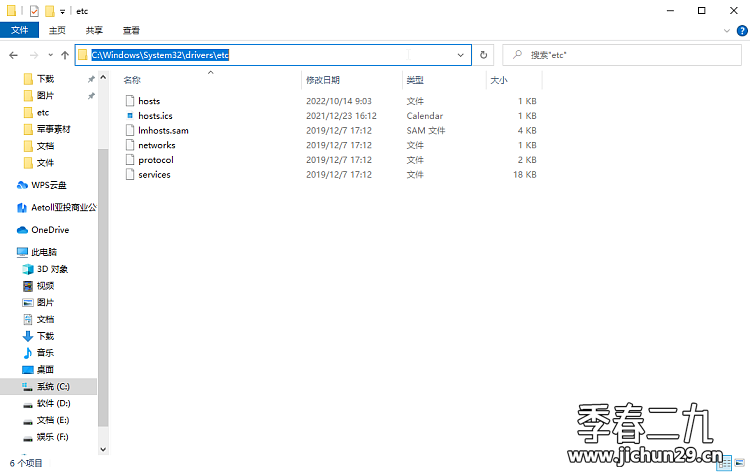Select the hosts.ics calendar file
This screenshot has width=750, height=472.
coord(155,116)
